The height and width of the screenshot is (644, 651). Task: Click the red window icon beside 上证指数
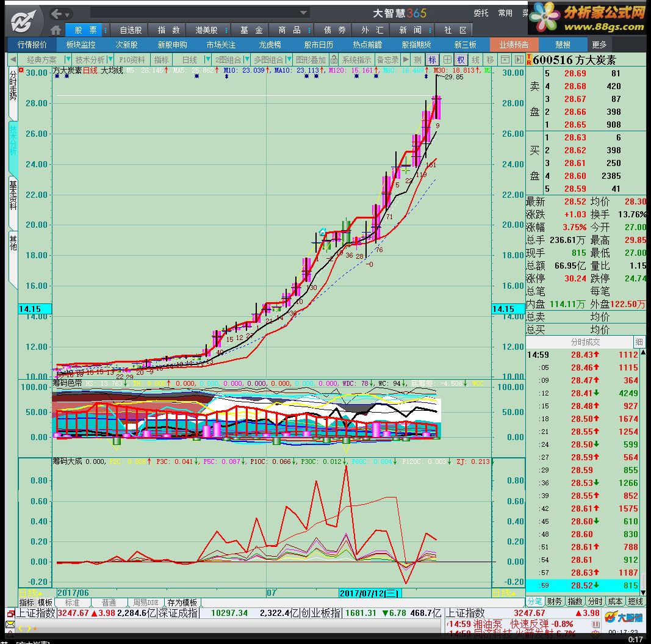tap(10, 613)
